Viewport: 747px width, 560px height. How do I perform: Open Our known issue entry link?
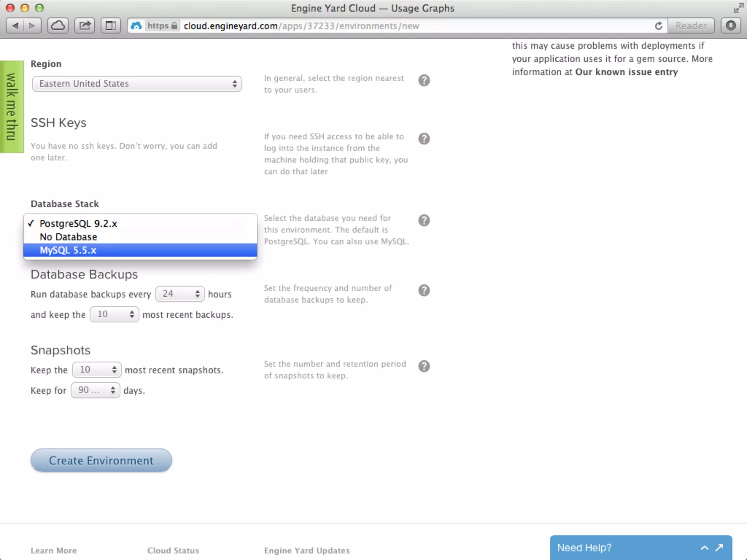pos(626,72)
